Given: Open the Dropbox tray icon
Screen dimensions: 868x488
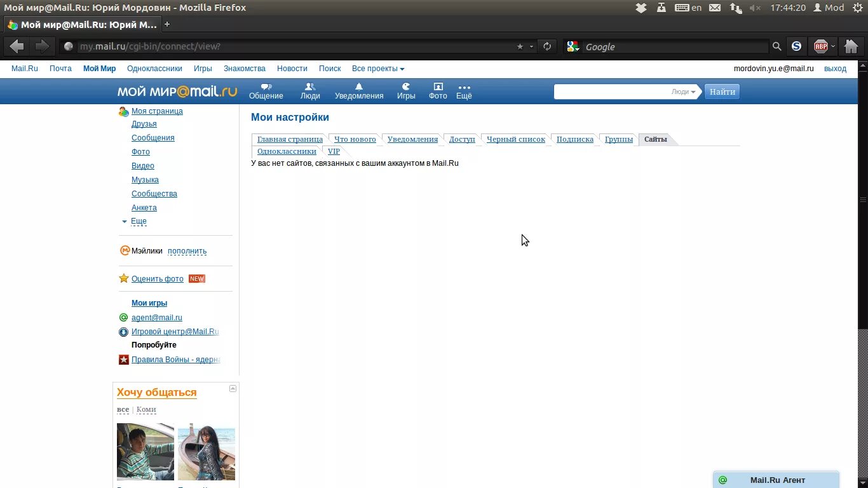Looking at the screenshot, I should point(641,8).
